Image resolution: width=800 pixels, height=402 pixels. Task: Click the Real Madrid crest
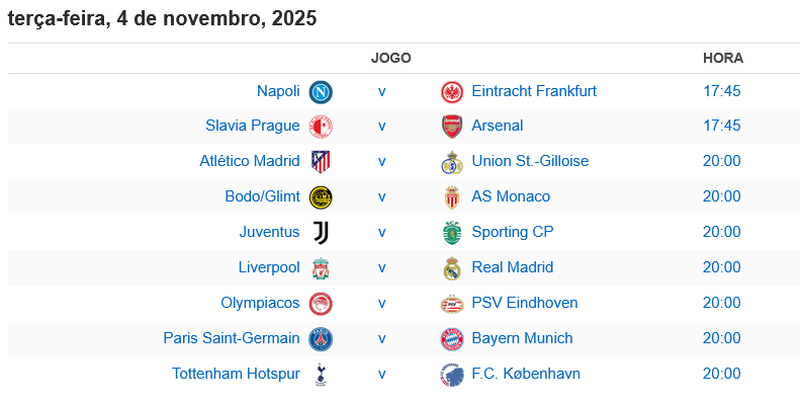[x=452, y=268]
